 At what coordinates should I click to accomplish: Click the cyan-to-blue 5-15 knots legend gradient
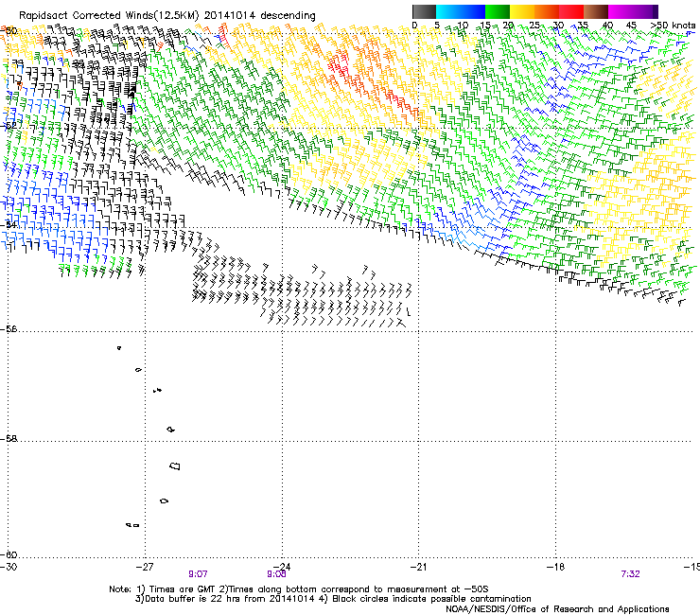pyautogui.click(x=461, y=11)
